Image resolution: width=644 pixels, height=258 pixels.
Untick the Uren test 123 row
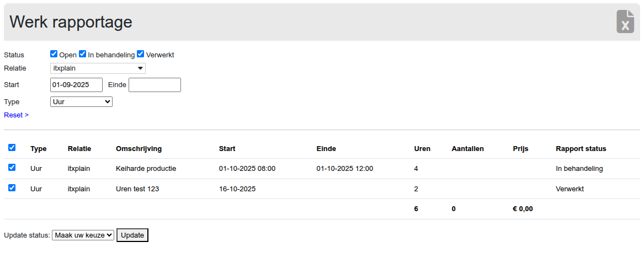[x=12, y=188]
